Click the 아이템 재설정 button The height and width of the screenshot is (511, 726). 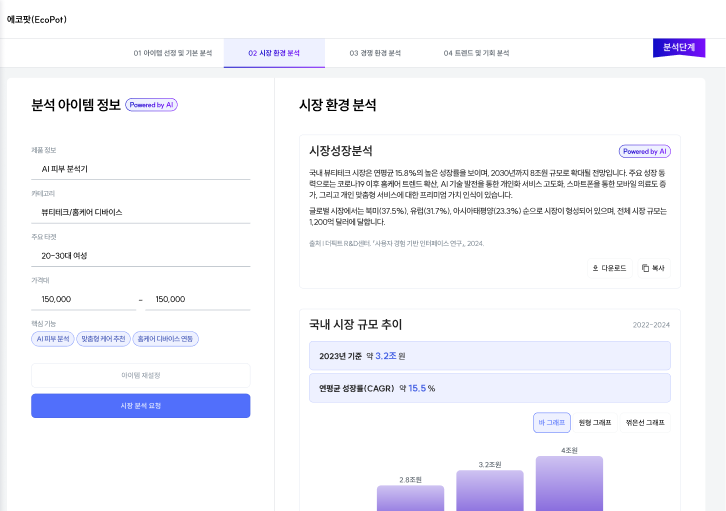(x=140, y=375)
